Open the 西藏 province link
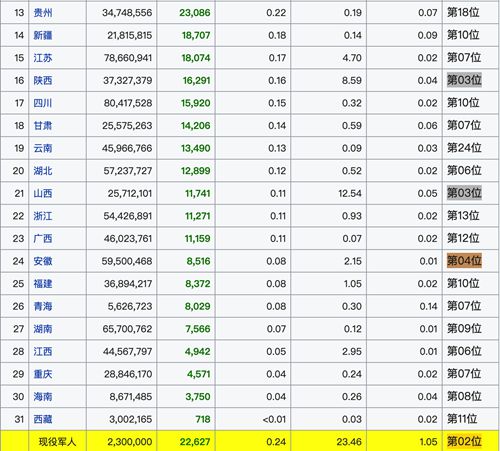The height and width of the screenshot is (451, 500). (x=43, y=419)
